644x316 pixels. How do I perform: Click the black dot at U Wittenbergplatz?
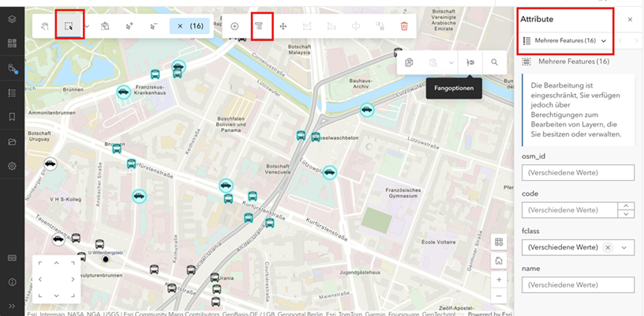(106, 259)
